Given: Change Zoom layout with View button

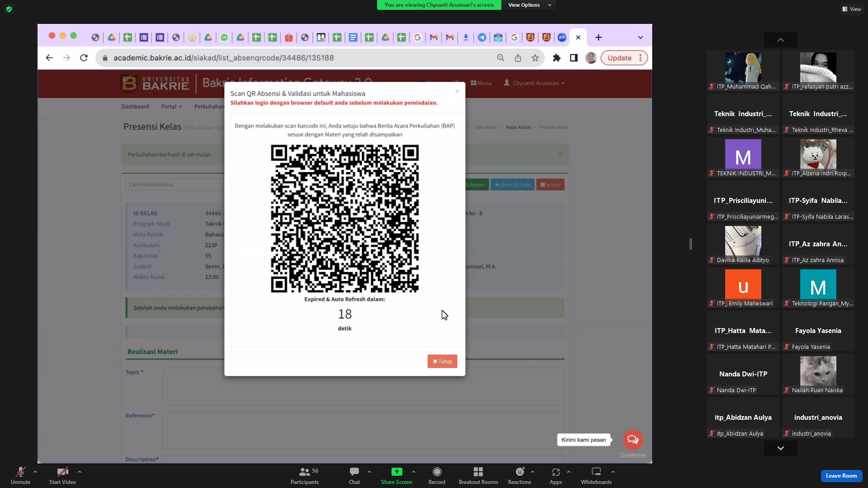Looking at the screenshot, I should [x=852, y=9].
